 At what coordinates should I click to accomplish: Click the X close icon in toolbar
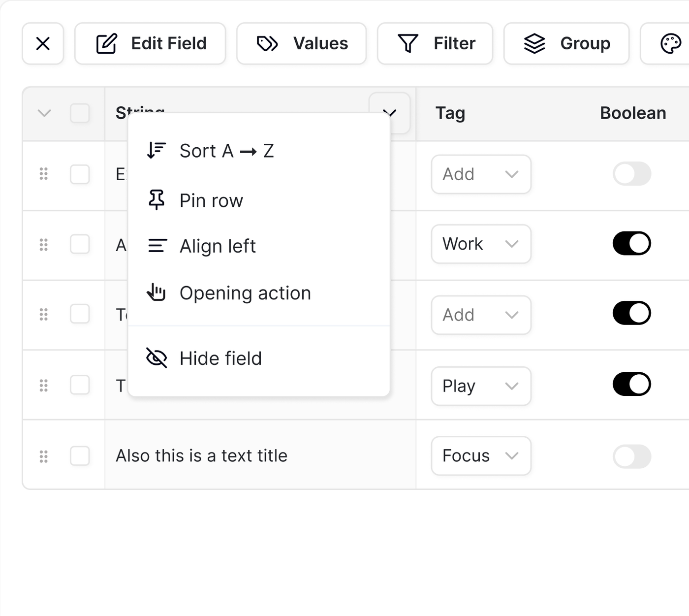tap(43, 44)
